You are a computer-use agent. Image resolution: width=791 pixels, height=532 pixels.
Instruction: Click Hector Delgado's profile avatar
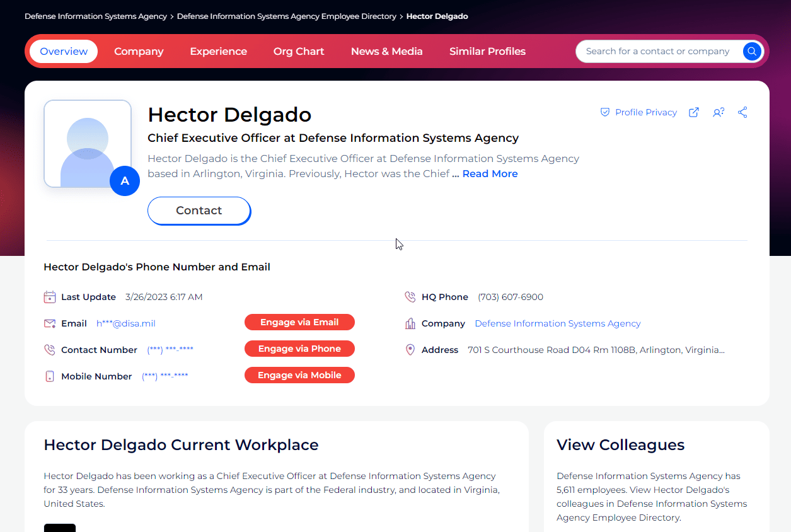tap(88, 144)
